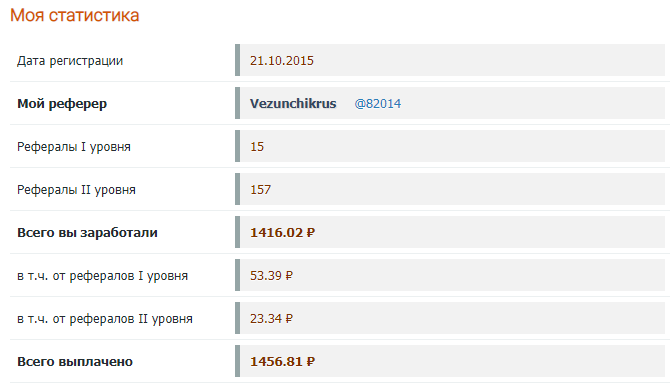
Task: Select the Дата регистрации label
Action: pyautogui.click(x=70, y=61)
